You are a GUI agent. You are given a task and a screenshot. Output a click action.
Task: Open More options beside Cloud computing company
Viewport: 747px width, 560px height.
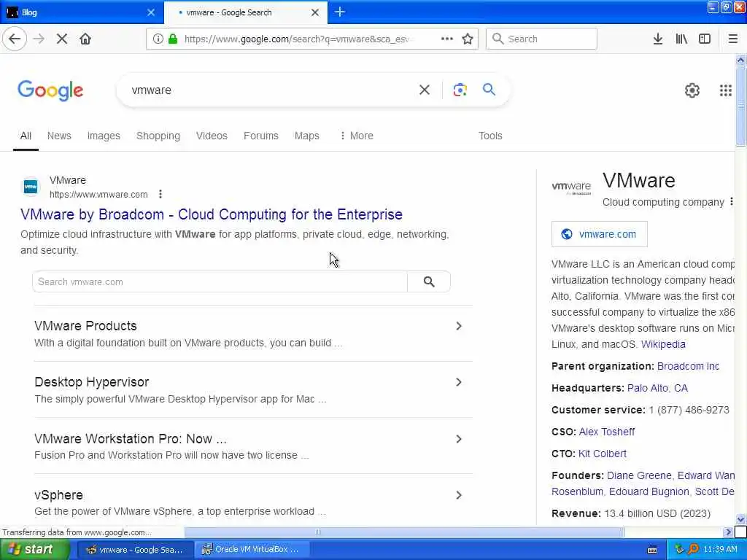[x=731, y=202]
